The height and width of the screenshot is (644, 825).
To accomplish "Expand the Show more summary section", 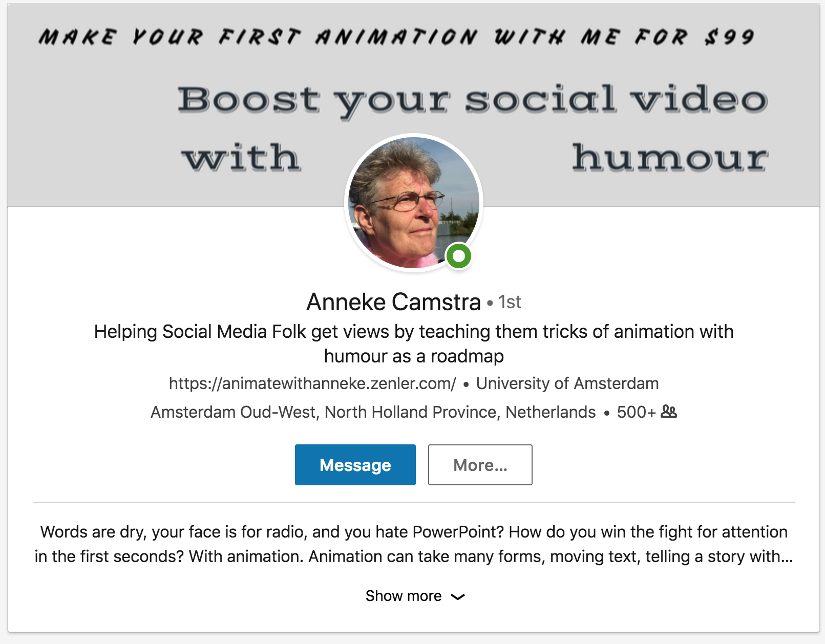I will (x=404, y=595).
